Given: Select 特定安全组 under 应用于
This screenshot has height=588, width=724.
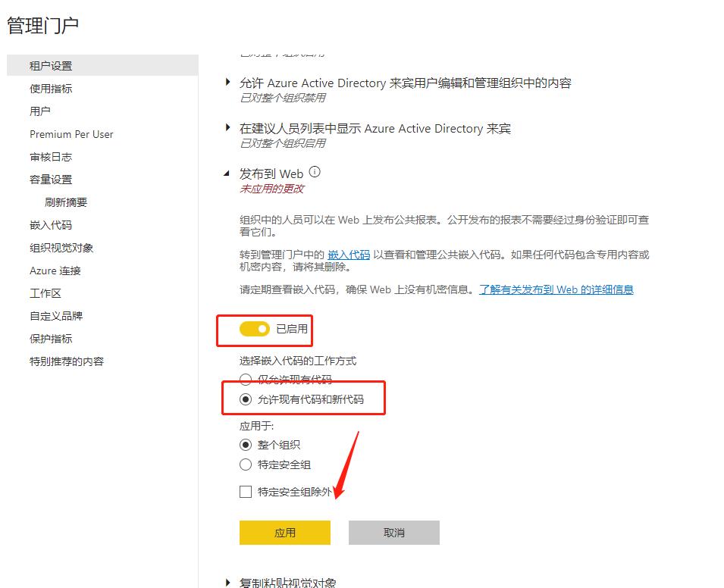Looking at the screenshot, I should pyautogui.click(x=246, y=464).
